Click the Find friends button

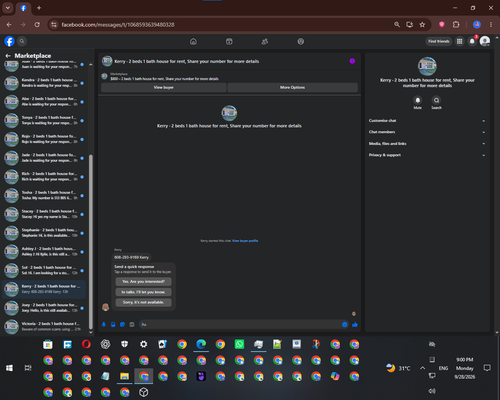439,41
